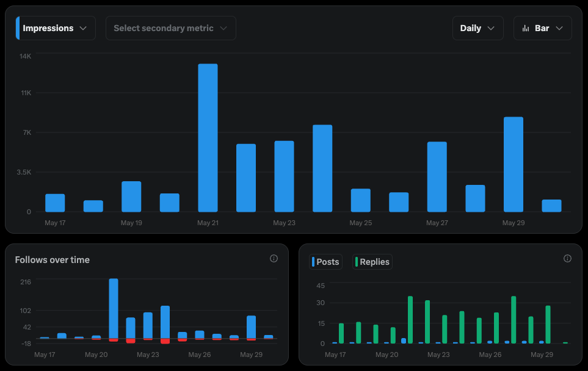588x371 pixels.
Task: Click the May 19 impressions bar
Action: pyautogui.click(x=131, y=196)
